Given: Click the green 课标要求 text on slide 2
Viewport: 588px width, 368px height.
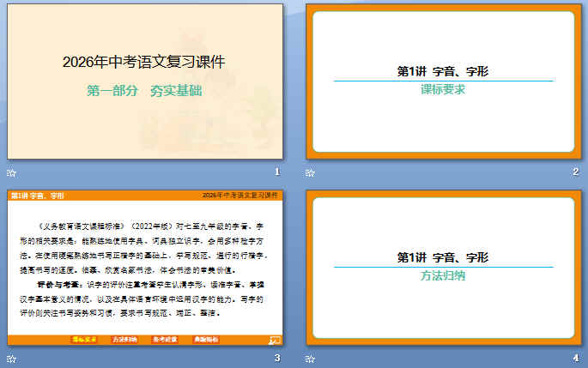Looking at the screenshot, I should [x=443, y=89].
